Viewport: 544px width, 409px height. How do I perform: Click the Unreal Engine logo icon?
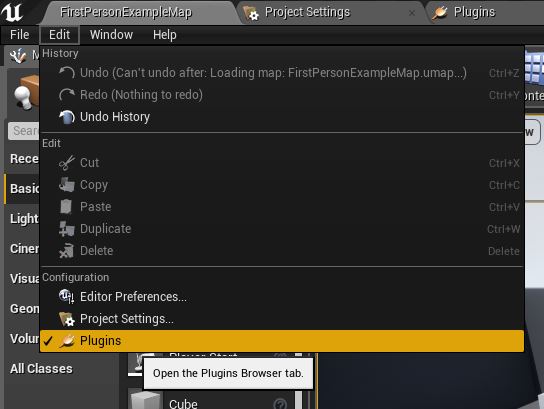coord(12,12)
